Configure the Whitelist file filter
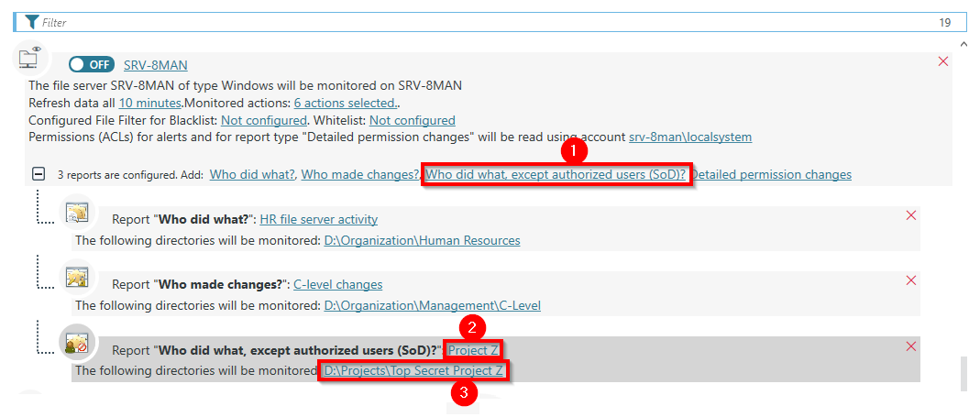Image resolution: width=980 pixels, height=417 pixels. coord(412,120)
